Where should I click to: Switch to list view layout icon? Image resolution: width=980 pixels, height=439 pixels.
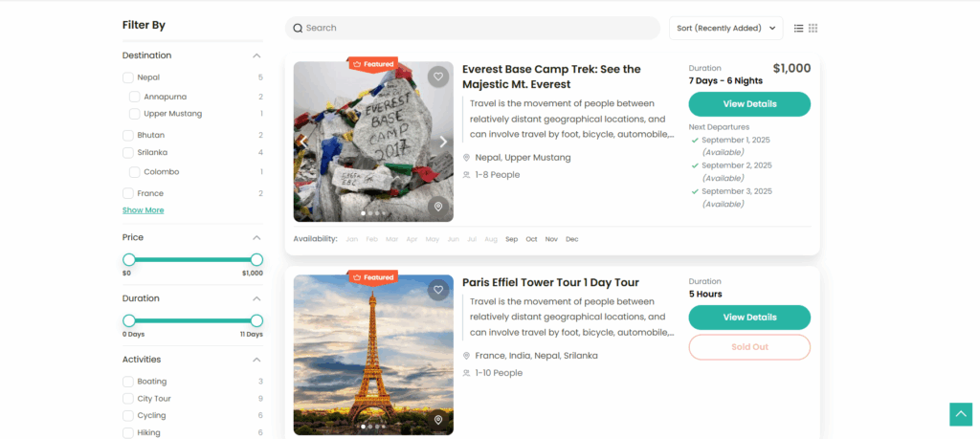(x=799, y=29)
